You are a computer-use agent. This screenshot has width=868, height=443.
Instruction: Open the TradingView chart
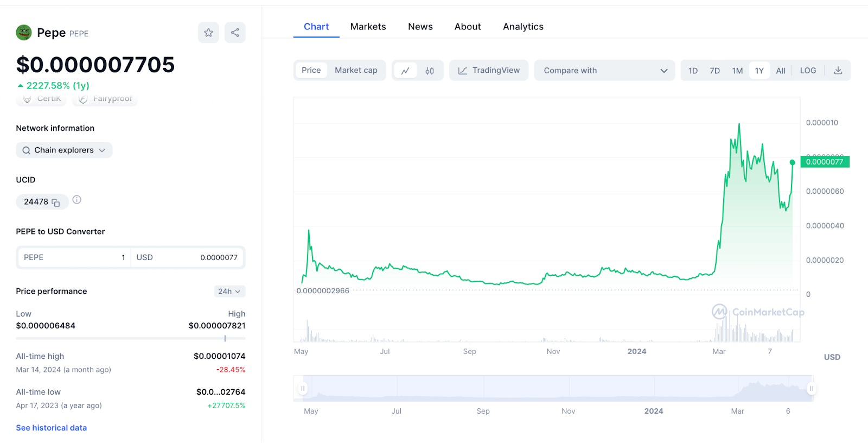tap(489, 71)
